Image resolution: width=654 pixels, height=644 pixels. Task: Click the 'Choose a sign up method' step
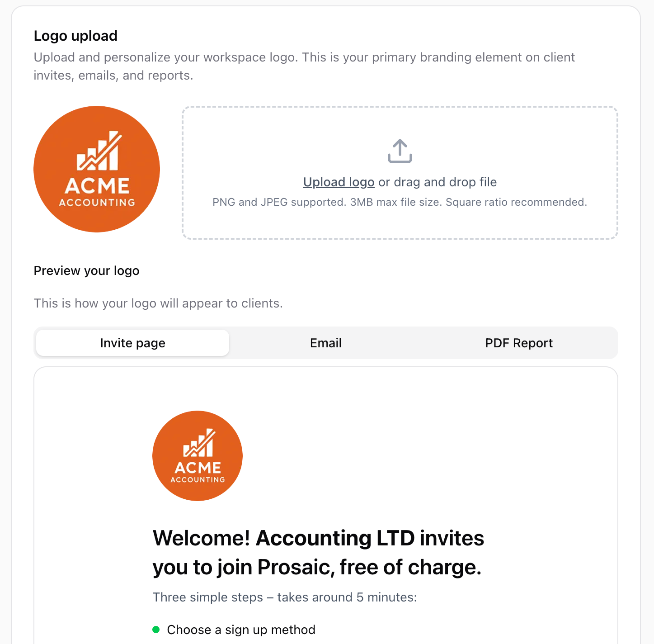pos(241,630)
